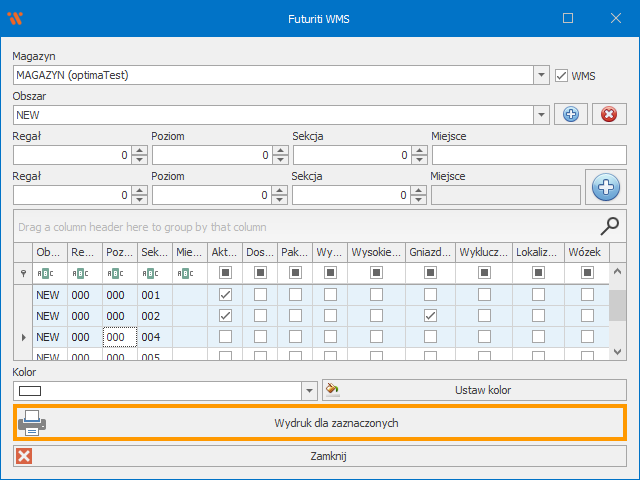Image resolution: width=640 pixels, height=480 pixels.
Task: Open the Magazyn dropdown list
Action: click(x=541, y=75)
